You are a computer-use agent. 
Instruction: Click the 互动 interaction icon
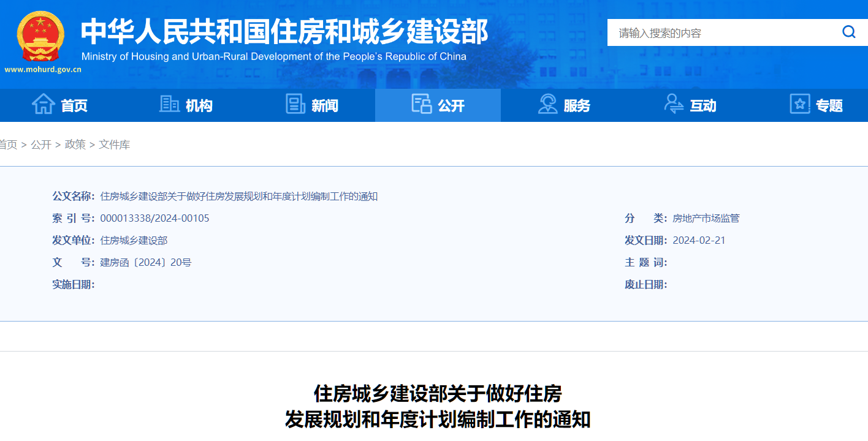click(674, 104)
